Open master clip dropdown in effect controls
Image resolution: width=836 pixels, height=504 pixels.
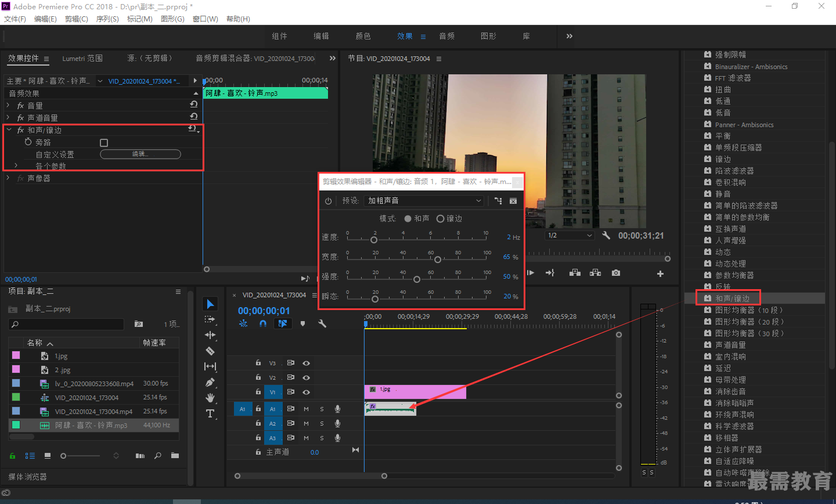(x=100, y=81)
